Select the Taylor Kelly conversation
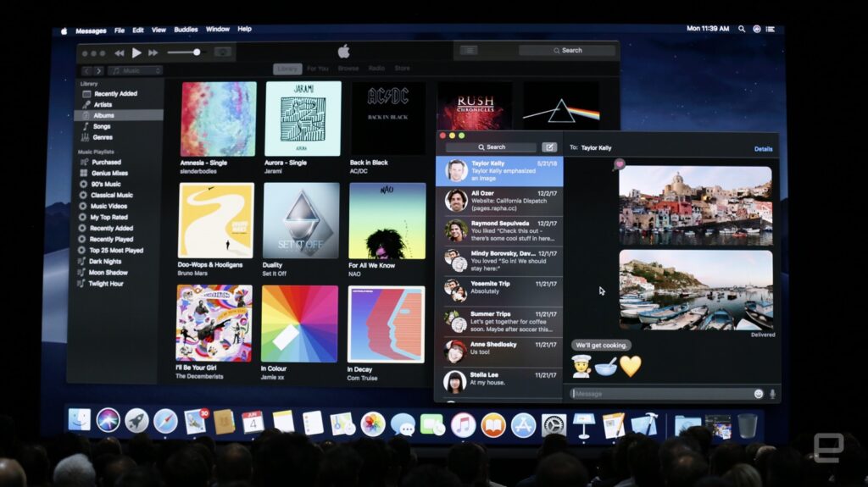This screenshot has height=487, width=868. click(x=499, y=171)
